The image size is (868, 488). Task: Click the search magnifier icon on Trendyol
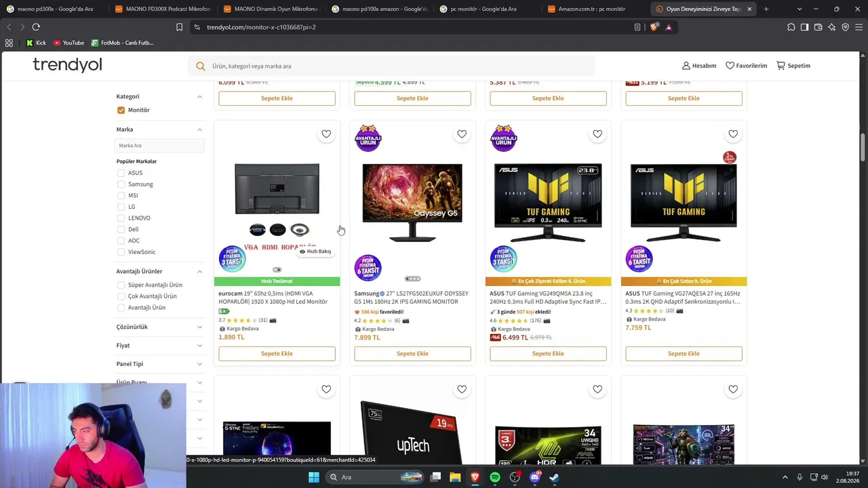click(x=201, y=66)
